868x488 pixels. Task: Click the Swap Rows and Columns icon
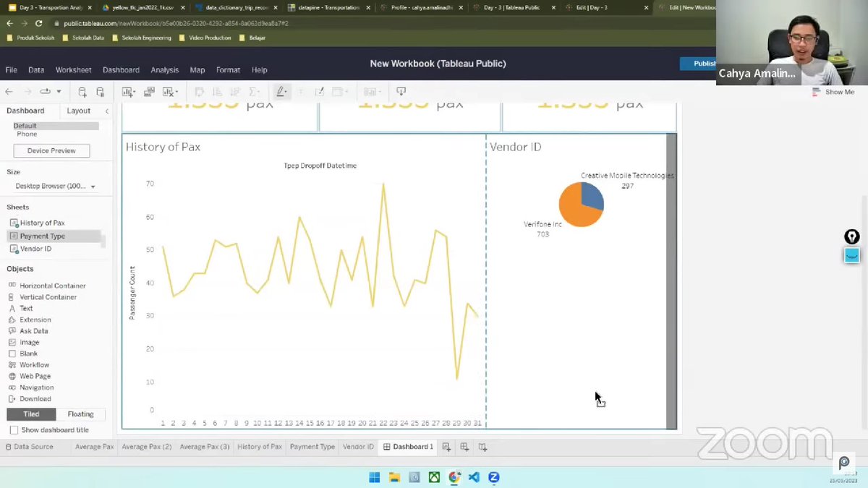(200, 92)
